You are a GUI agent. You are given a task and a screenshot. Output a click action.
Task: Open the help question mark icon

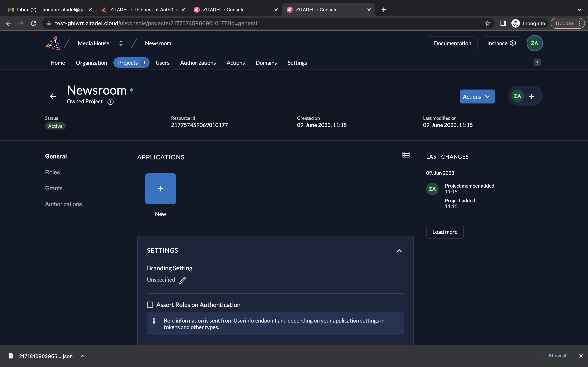537,63
